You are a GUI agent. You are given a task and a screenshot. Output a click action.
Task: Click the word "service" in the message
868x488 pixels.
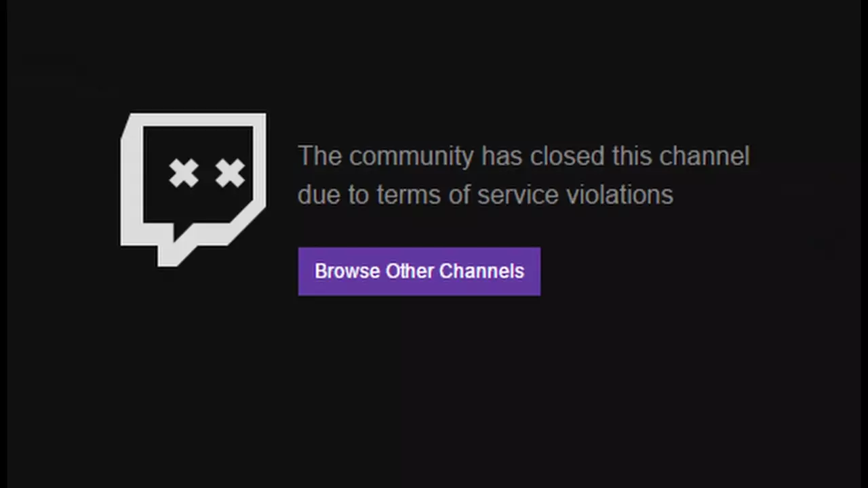(x=518, y=196)
